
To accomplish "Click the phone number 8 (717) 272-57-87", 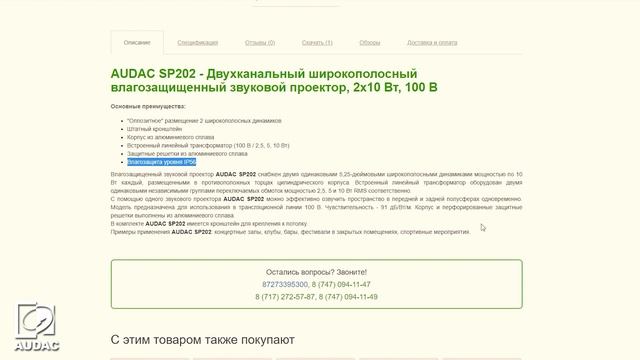I will point(285,297).
